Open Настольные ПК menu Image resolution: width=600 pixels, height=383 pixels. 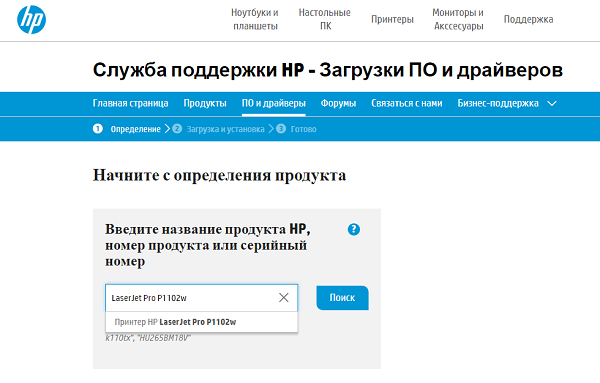click(x=324, y=20)
